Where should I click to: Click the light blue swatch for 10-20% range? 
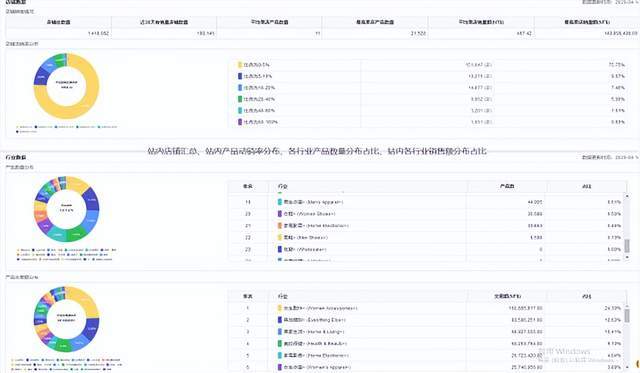(240, 88)
